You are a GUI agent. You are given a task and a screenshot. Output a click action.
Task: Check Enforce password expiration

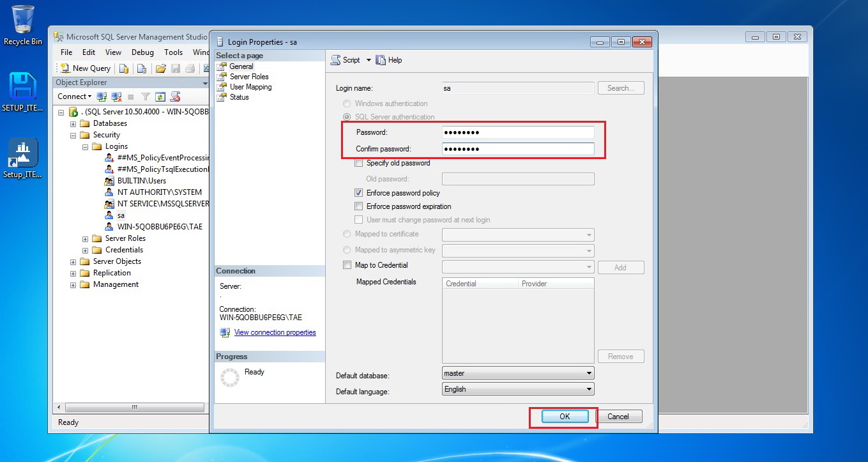pyautogui.click(x=358, y=206)
